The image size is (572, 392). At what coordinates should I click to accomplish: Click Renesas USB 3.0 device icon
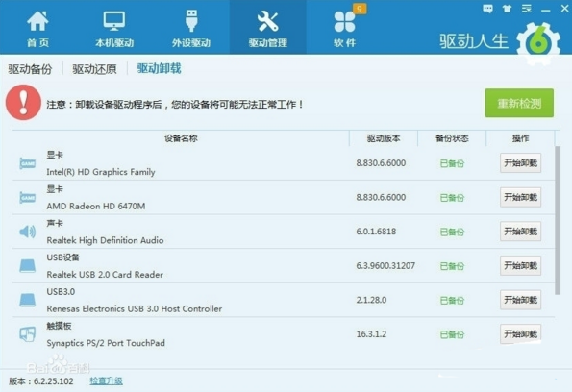(27, 300)
